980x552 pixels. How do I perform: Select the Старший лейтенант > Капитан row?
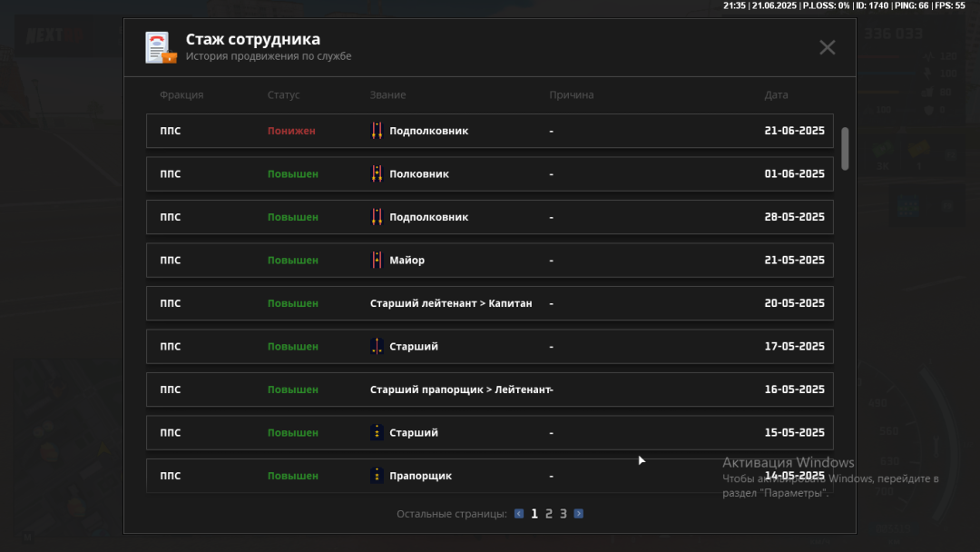click(489, 303)
